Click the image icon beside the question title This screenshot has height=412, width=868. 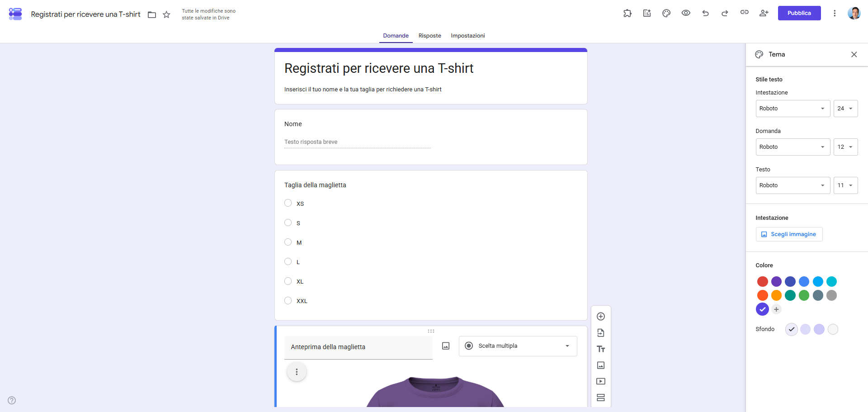click(x=446, y=346)
